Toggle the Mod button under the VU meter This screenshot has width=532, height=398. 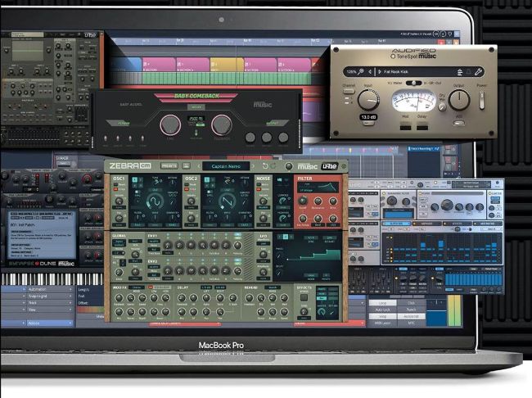[x=405, y=128]
